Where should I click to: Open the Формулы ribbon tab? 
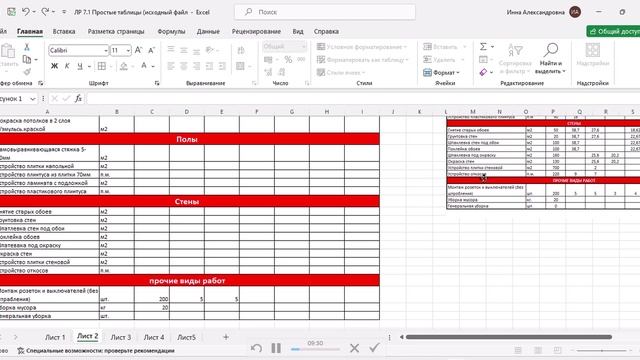[x=171, y=31]
